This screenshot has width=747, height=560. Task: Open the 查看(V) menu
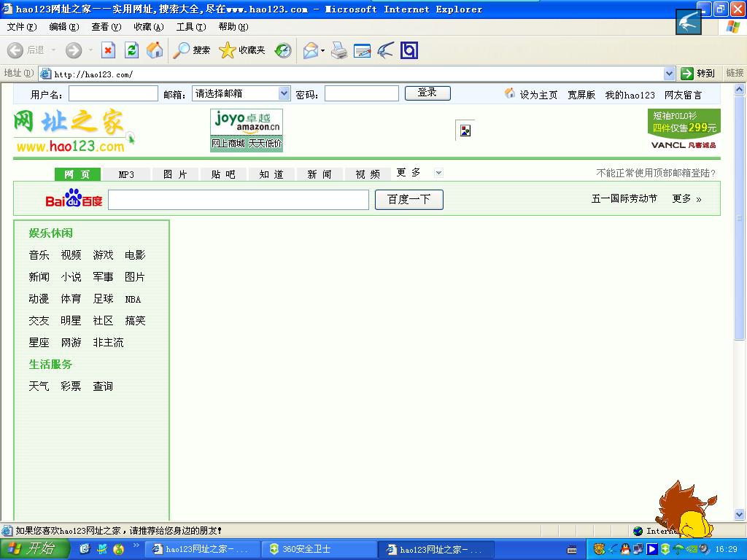pos(107,27)
